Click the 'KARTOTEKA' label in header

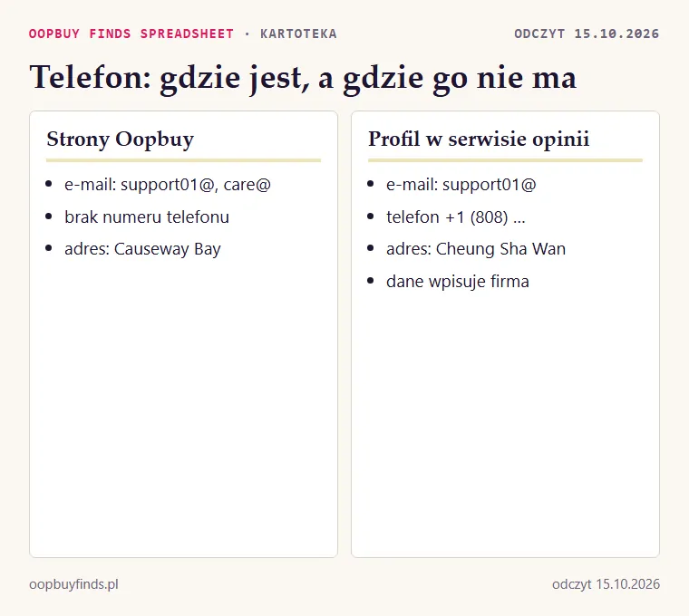tap(298, 34)
